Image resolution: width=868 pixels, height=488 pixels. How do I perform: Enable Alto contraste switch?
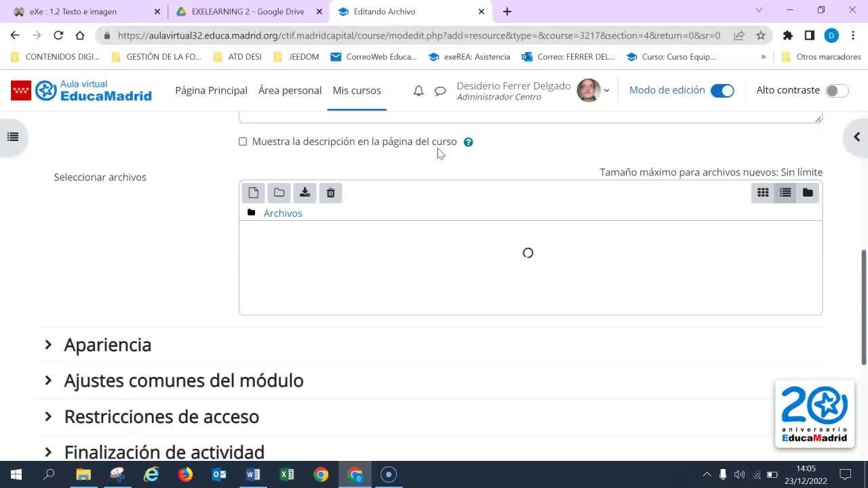point(837,91)
